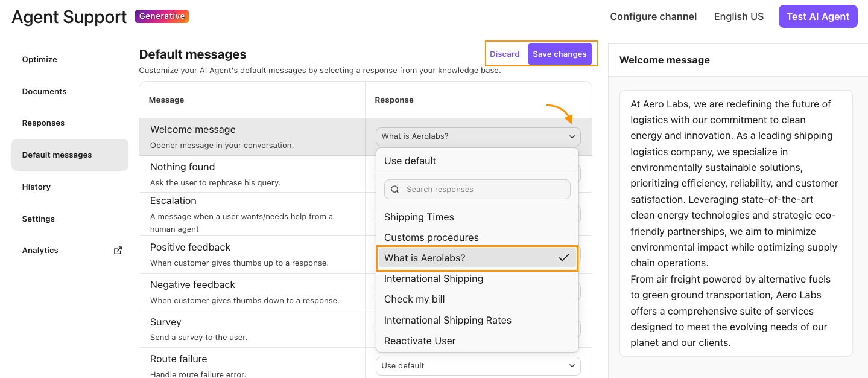Select Customs procedures response
The width and height of the screenshot is (868, 378).
tap(477, 237)
